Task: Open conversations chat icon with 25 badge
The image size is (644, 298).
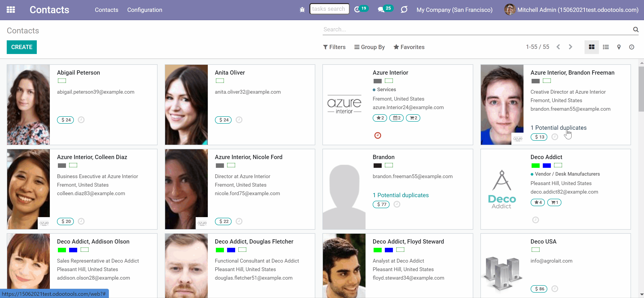Action: pos(385,9)
